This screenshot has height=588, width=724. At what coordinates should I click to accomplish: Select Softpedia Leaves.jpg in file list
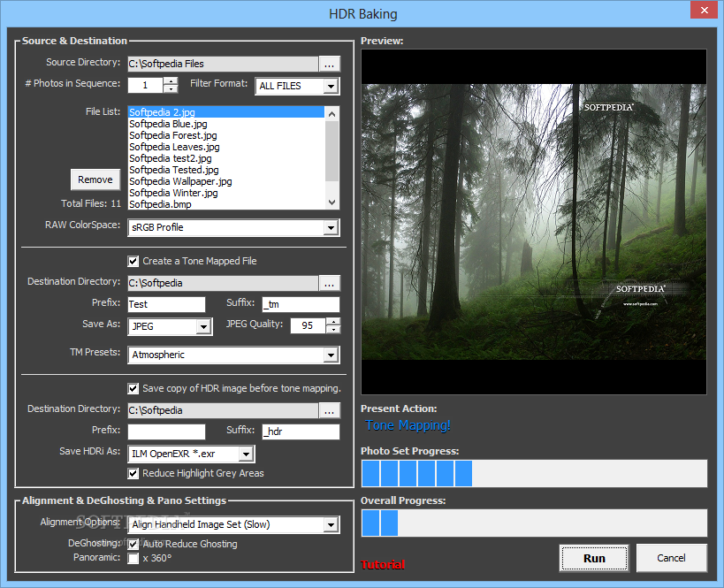[x=226, y=147]
